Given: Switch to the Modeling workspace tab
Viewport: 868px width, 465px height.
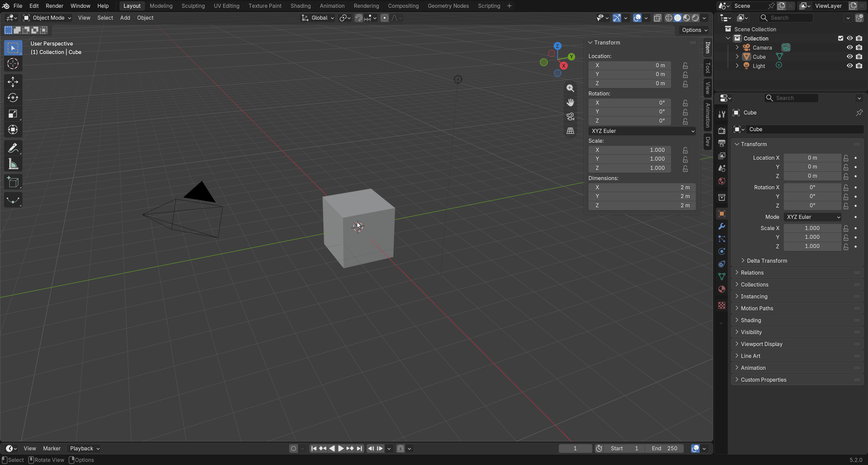Looking at the screenshot, I should click(161, 6).
